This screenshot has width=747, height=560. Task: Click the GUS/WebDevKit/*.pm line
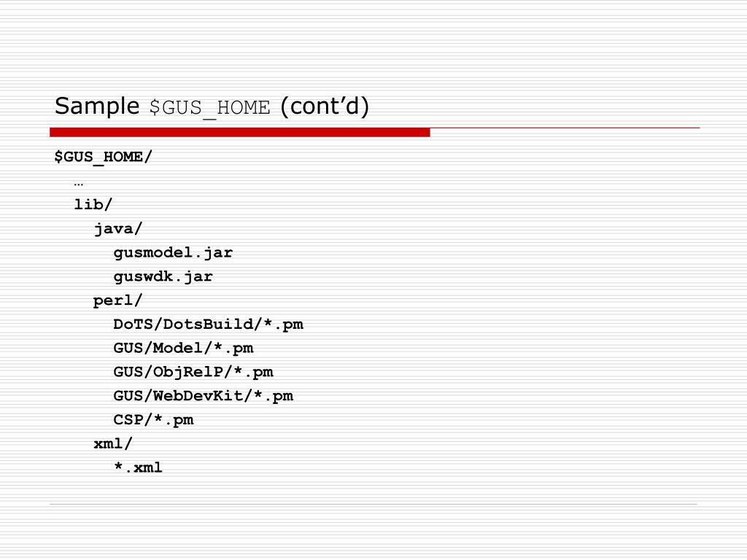pos(203,396)
